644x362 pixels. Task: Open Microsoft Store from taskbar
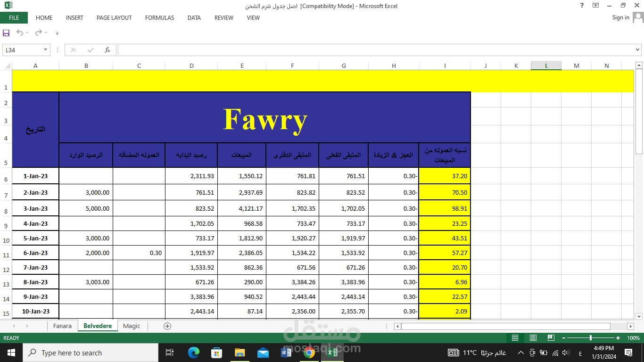[216, 353]
